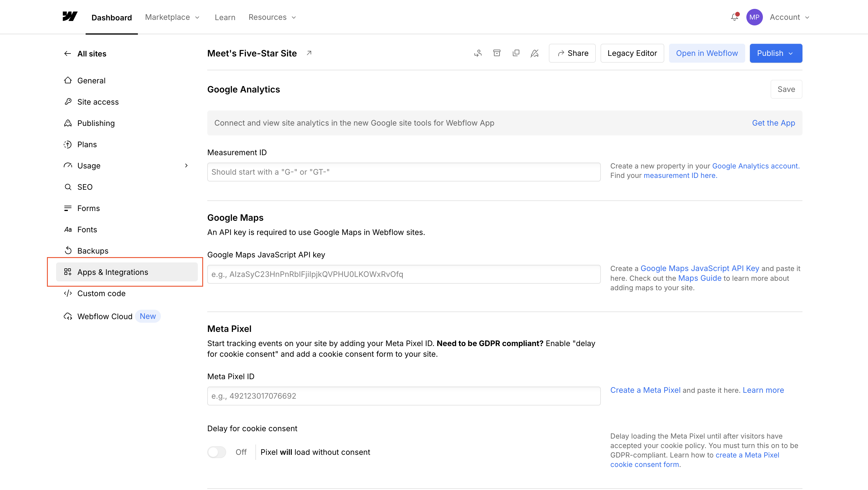Open Get the App link
868x490 pixels.
click(774, 123)
